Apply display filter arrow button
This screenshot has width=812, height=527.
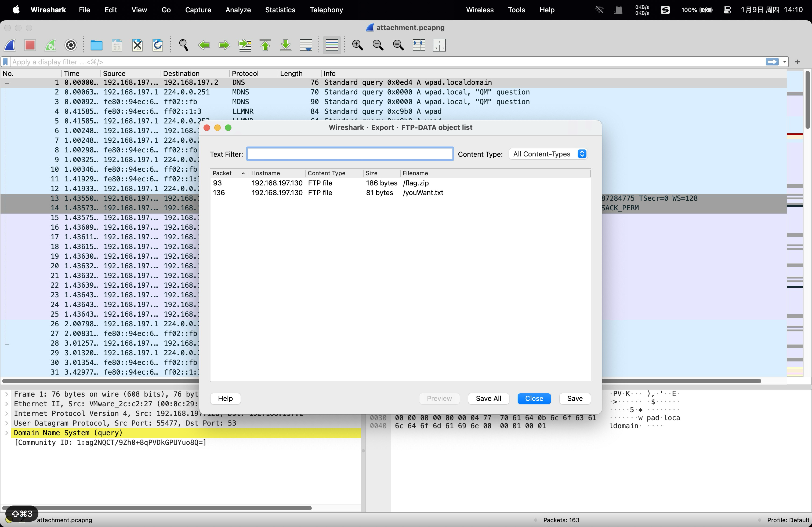772,62
